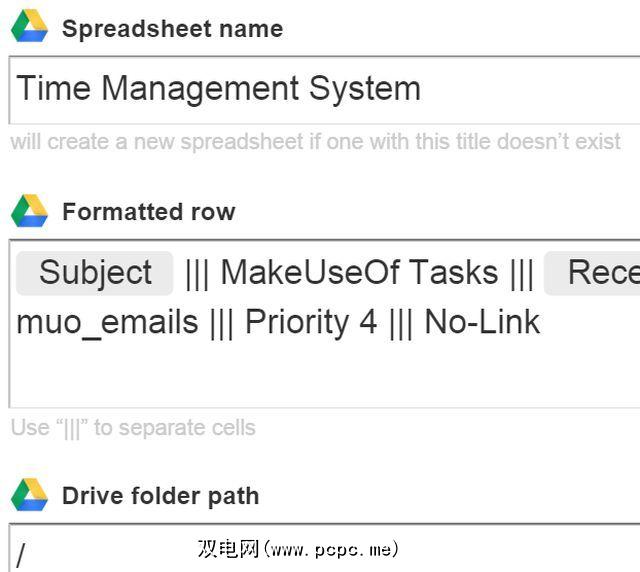640x572 pixels.
Task: Click the separator right after Subject pill
Action: click(197, 272)
